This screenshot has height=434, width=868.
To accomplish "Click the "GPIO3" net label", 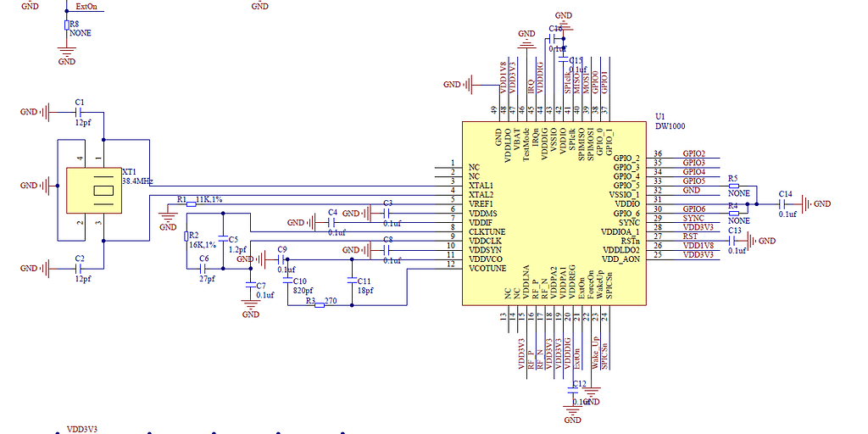I will (x=693, y=163).
